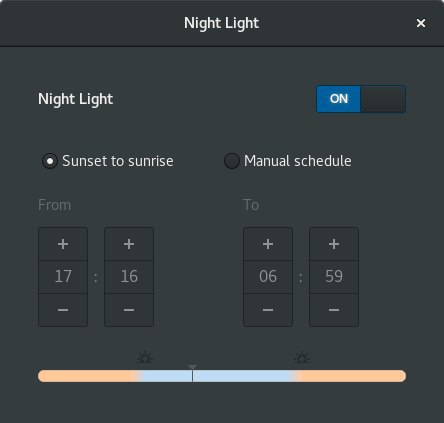Decrease the To hour with minus
Image resolution: width=444 pixels, height=423 pixels.
pyautogui.click(x=268, y=310)
